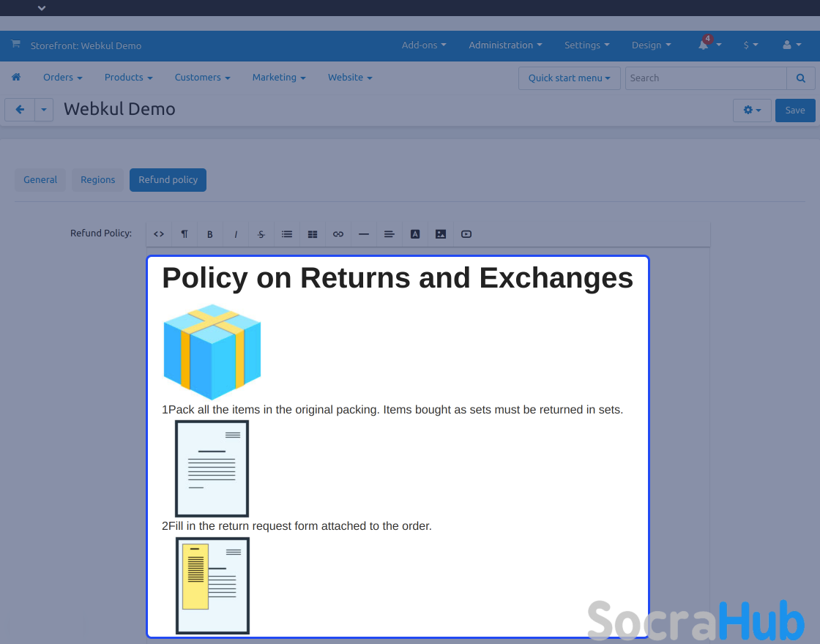Open the text color picker icon
Image resolution: width=820 pixels, height=644 pixels.
415,234
